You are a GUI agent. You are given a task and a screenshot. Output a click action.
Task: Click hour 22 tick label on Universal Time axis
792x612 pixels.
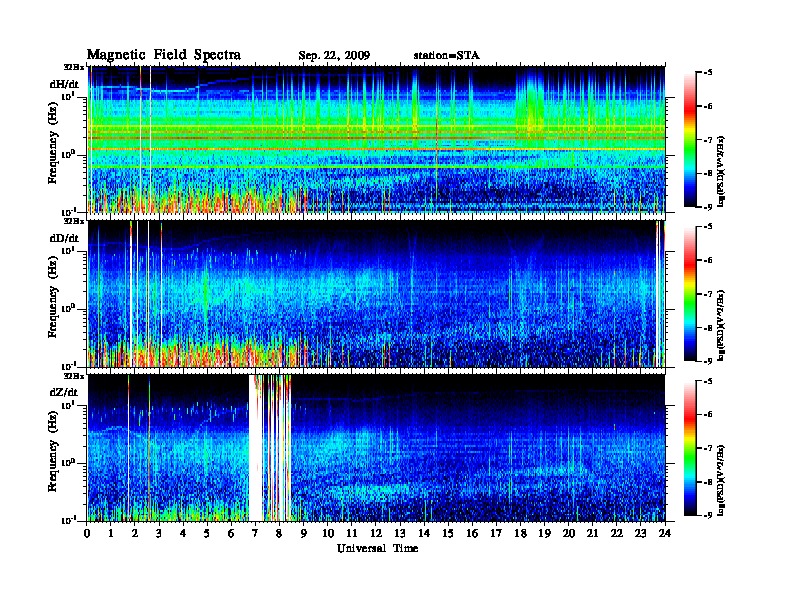tap(617, 534)
